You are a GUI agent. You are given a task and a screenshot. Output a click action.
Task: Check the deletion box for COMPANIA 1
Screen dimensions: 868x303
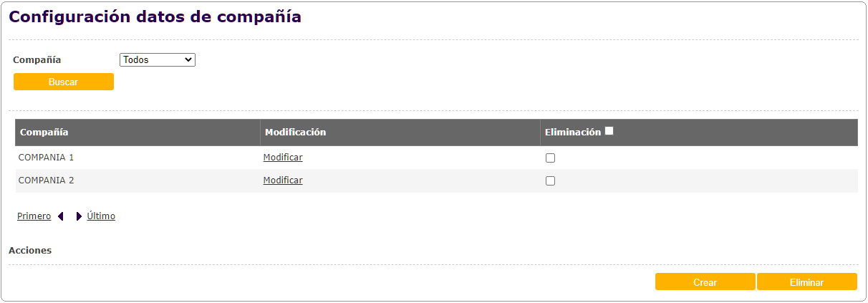click(x=550, y=158)
